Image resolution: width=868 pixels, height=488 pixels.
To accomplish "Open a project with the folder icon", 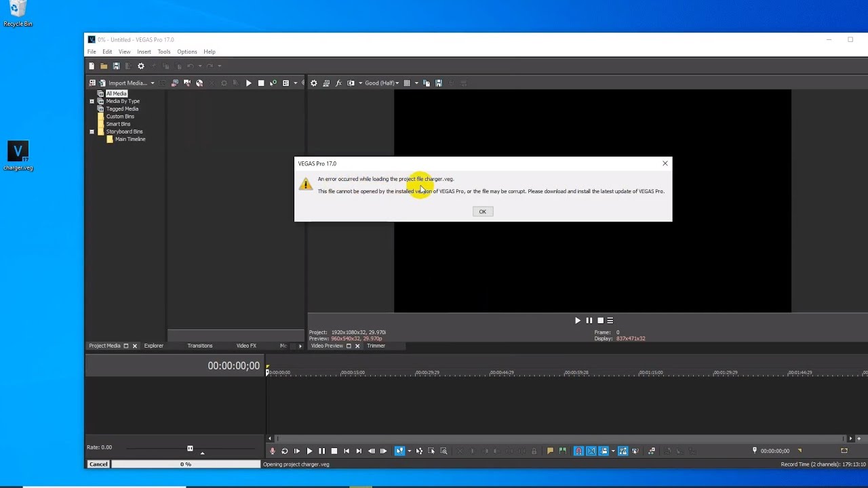I will 104,66.
